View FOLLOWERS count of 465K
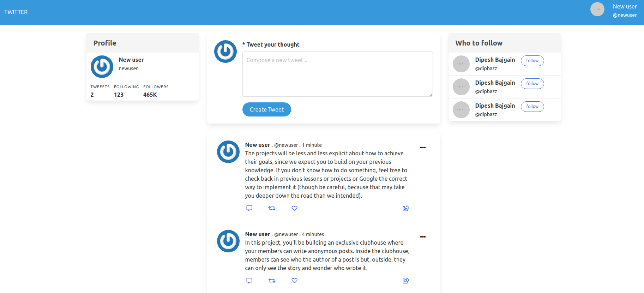Viewport: 644px width, 293px height. (150, 95)
